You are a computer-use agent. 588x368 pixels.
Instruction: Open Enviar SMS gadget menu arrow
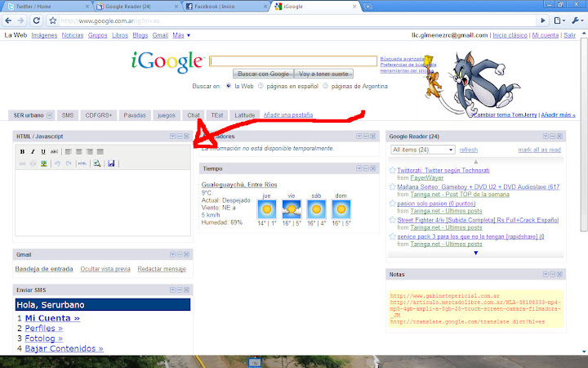pyautogui.click(x=172, y=289)
